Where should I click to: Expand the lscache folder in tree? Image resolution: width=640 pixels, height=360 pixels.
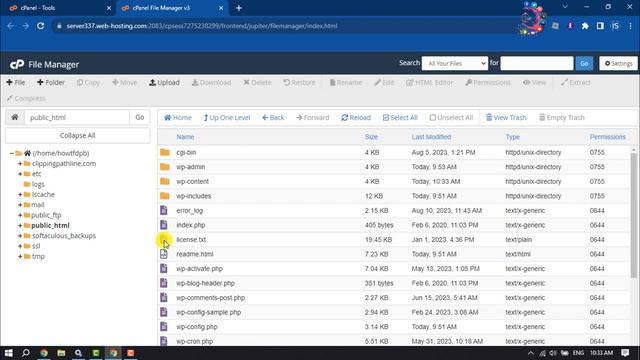[x=20, y=195]
